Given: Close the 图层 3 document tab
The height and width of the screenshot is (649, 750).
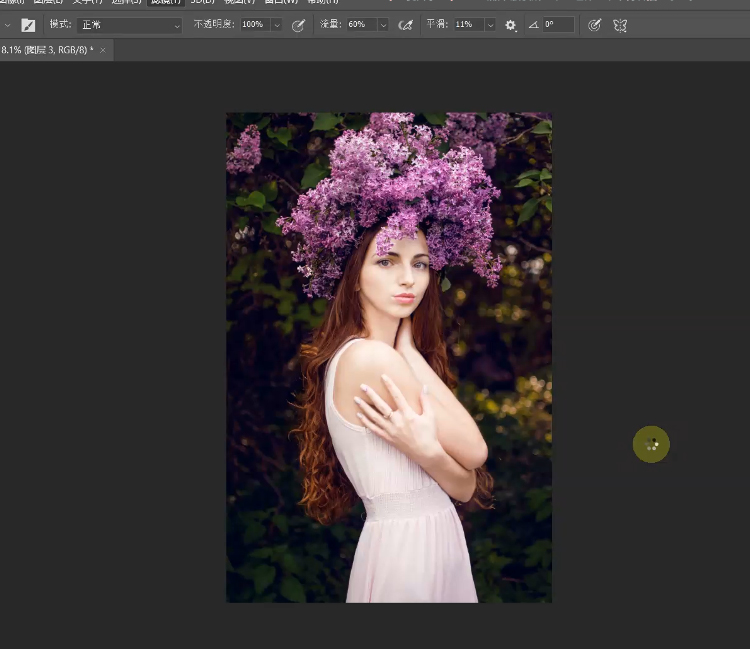Looking at the screenshot, I should click(x=102, y=50).
